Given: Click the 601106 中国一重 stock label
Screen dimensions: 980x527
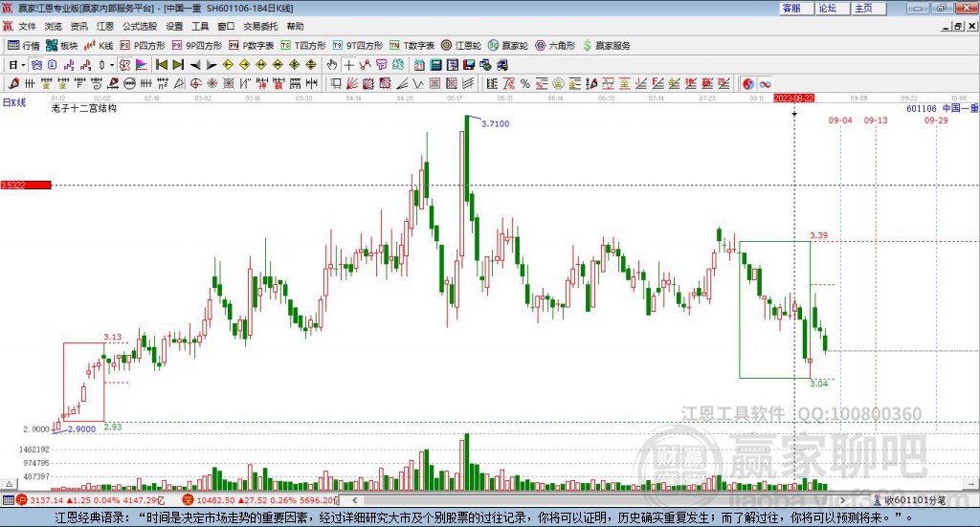Looking at the screenshot, I should coord(943,108).
